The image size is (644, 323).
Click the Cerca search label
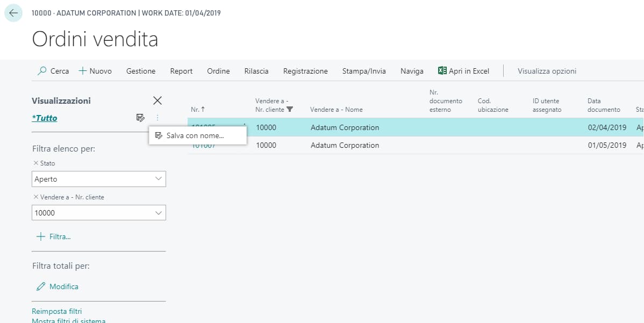60,71
